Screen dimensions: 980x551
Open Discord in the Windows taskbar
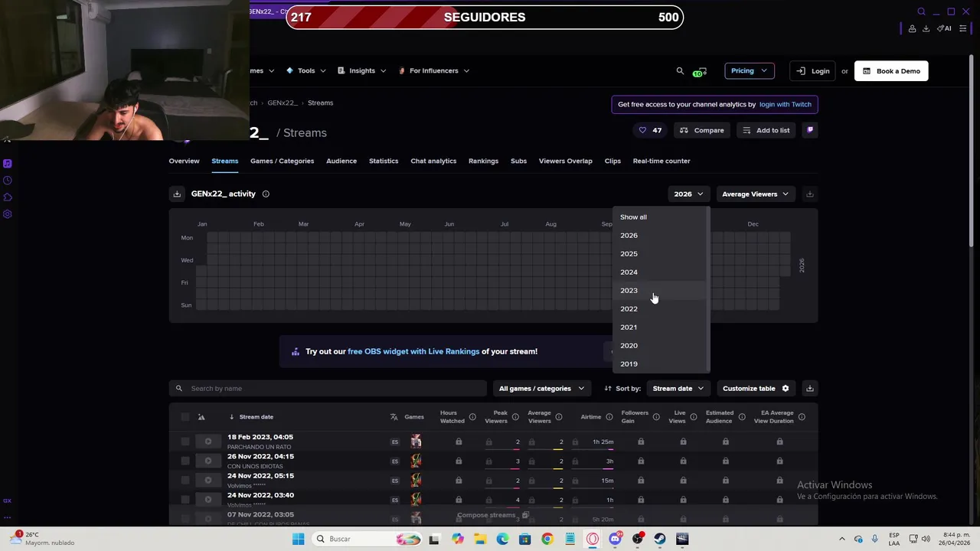pyautogui.click(x=615, y=539)
